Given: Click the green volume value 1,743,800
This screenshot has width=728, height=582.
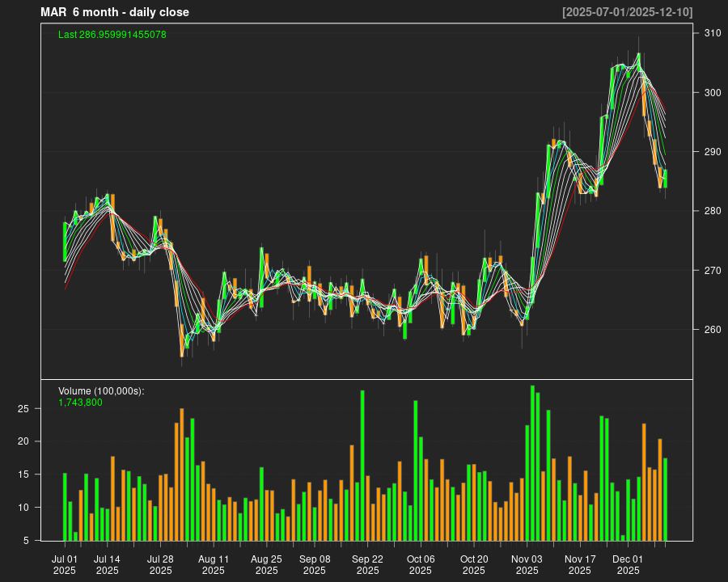Looking at the screenshot, I should (x=80, y=403).
